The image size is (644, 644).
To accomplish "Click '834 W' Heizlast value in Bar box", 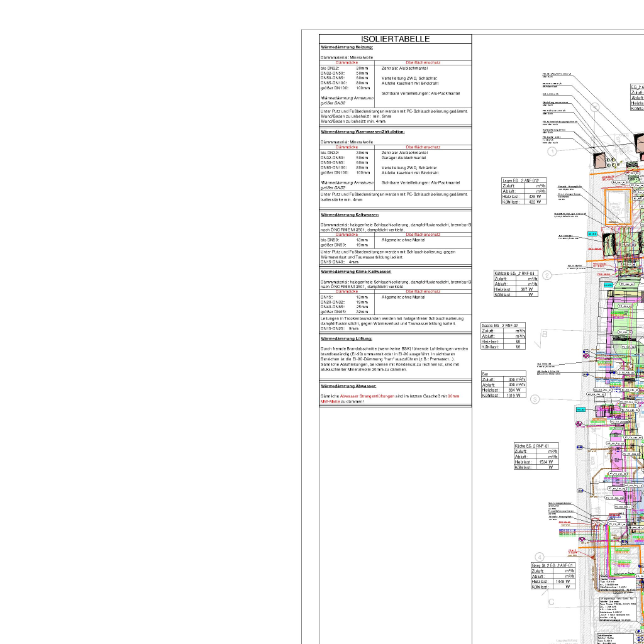I will click(514, 390).
